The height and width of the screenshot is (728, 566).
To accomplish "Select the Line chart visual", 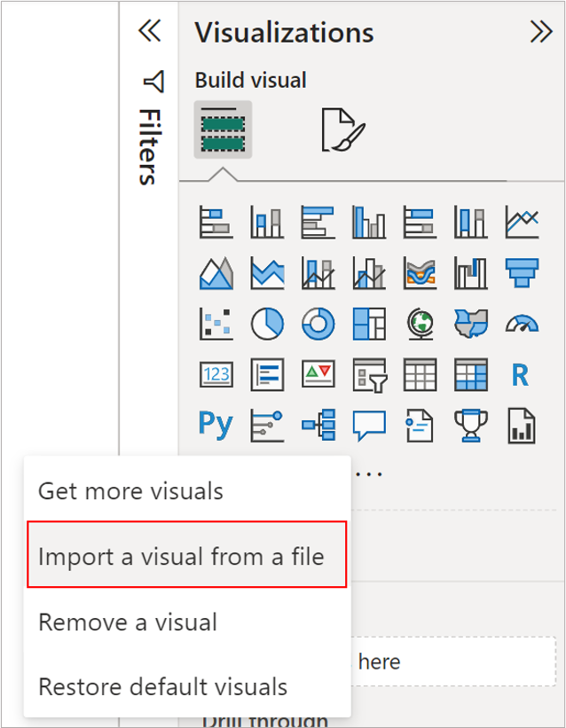I will [x=521, y=221].
